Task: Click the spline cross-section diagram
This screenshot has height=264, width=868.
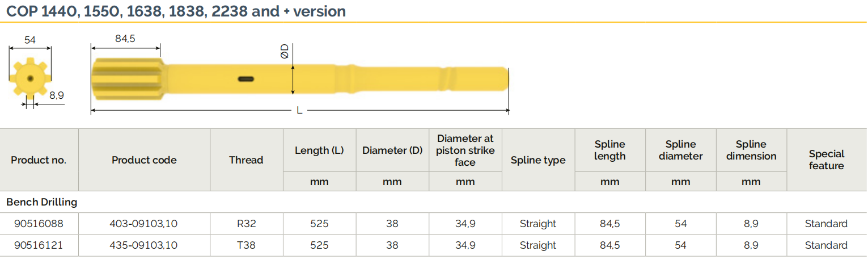Action: pyautogui.click(x=30, y=78)
